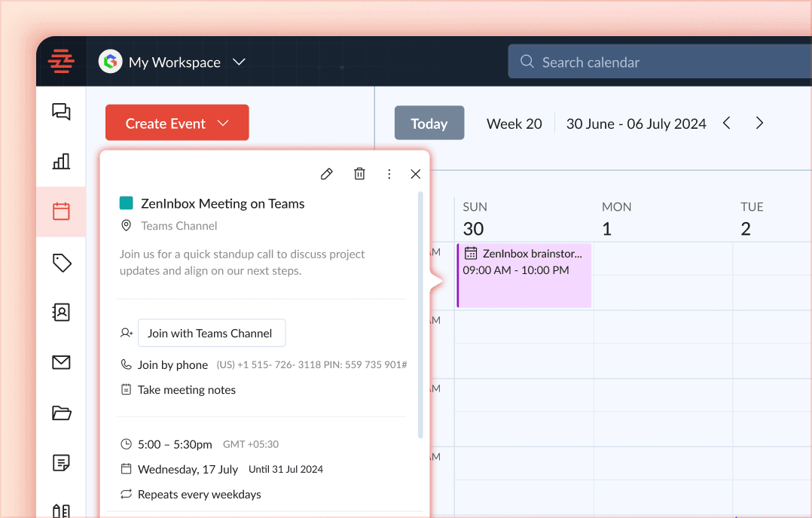Click the Create Event button
Viewport: 812px width, 518px height.
177,123
